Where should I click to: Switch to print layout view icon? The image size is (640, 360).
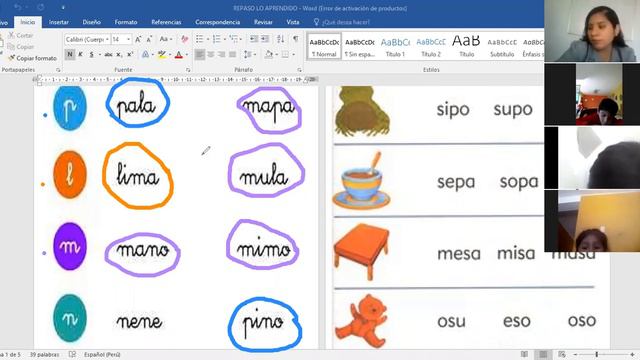tap(543, 355)
